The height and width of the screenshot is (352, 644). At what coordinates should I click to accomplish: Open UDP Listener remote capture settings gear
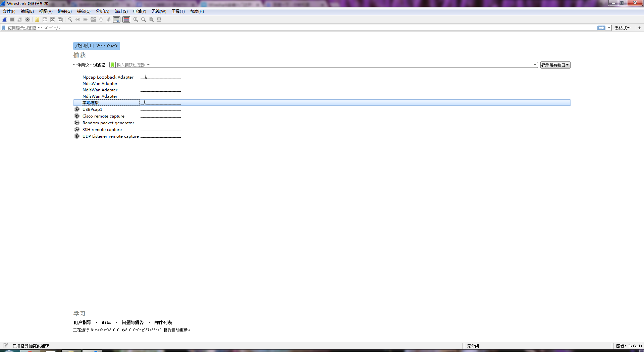[77, 136]
